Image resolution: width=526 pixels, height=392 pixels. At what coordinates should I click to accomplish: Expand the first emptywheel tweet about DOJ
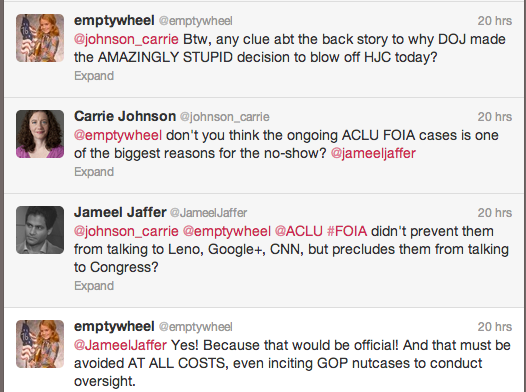[x=94, y=76]
